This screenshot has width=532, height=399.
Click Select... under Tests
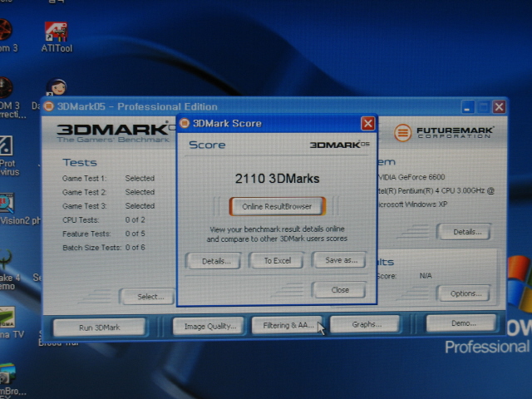click(148, 297)
